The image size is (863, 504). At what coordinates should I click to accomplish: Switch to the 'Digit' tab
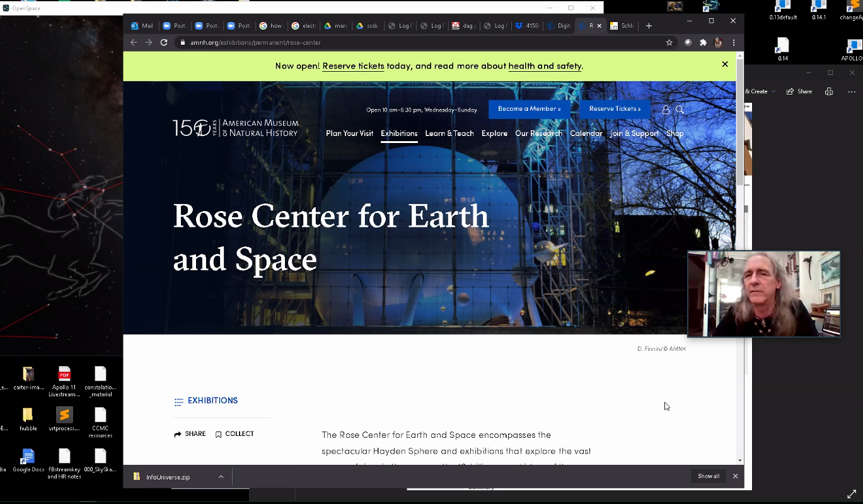559,26
